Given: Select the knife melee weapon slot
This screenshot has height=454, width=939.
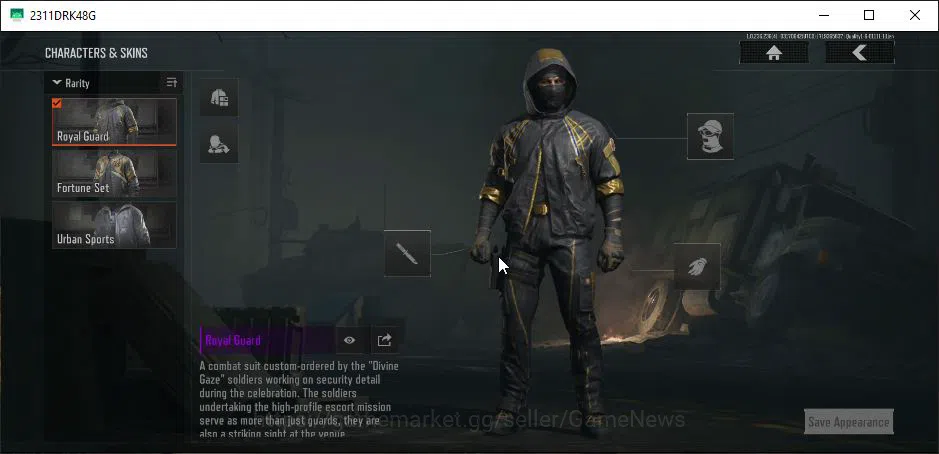Looking at the screenshot, I should [407, 253].
